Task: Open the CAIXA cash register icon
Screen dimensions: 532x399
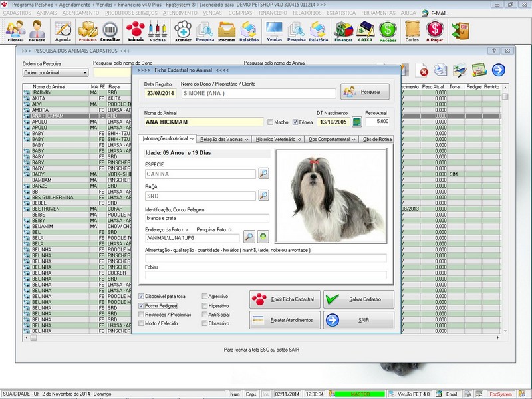Action: 365,31
